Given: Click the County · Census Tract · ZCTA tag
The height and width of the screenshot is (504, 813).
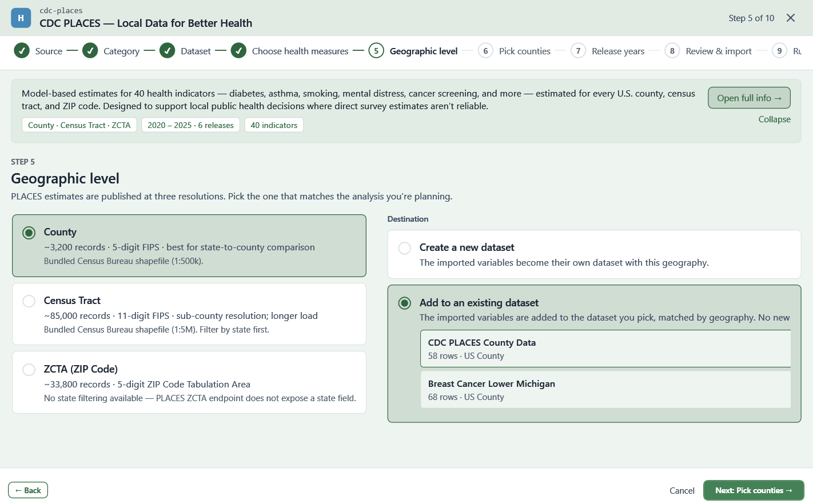Looking at the screenshot, I should point(79,125).
